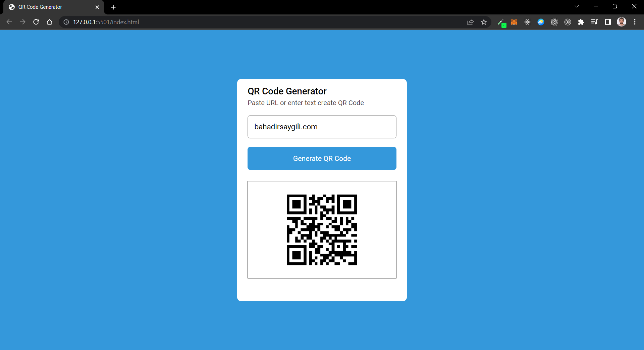Click the browser forward arrow
Image resolution: width=644 pixels, height=350 pixels.
point(22,22)
